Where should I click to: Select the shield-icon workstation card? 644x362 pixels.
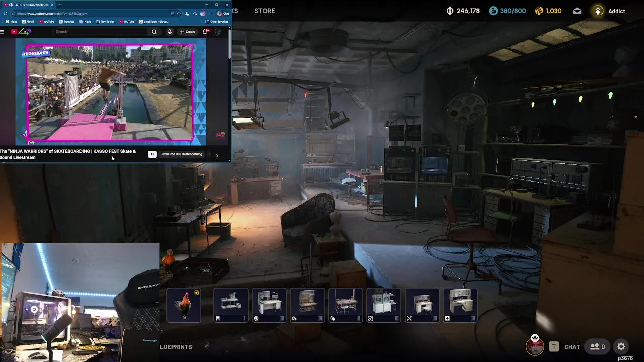point(269,305)
